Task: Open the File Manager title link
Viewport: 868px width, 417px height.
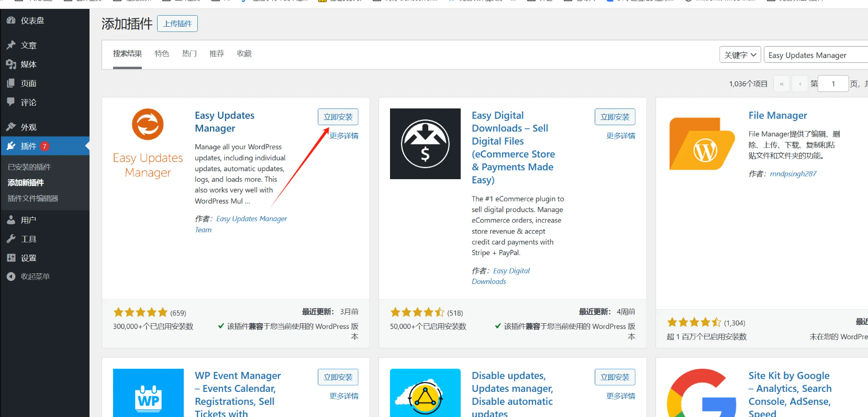Action: point(777,115)
